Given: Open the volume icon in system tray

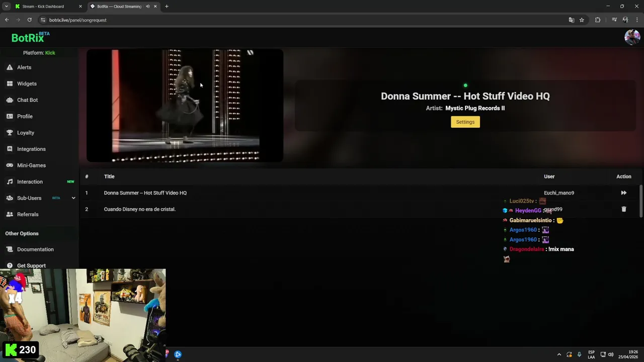Looking at the screenshot, I should 611,354.
